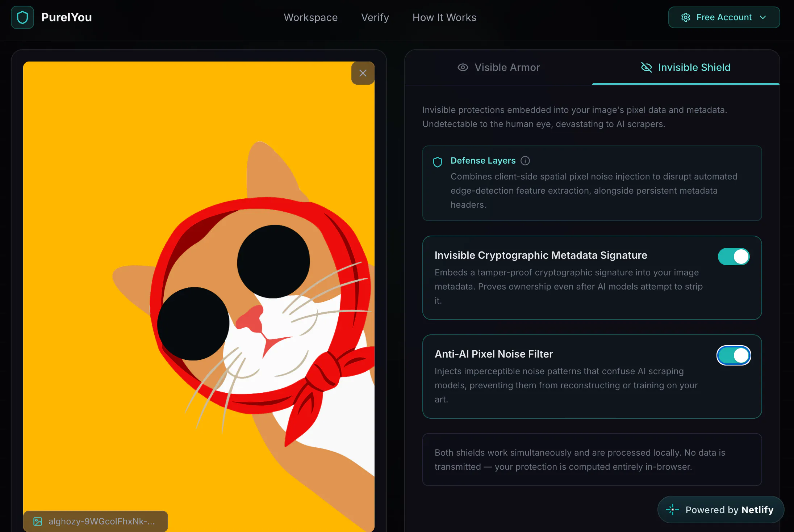Switch to the Visible Armor tab
This screenshot has width=794, height=532.
(498, 67)
